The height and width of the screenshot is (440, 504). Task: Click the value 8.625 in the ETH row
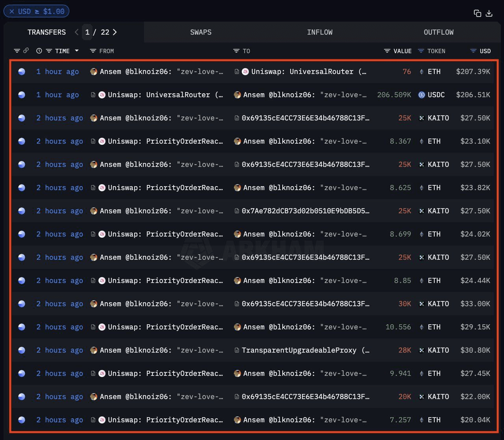(400, 188)
